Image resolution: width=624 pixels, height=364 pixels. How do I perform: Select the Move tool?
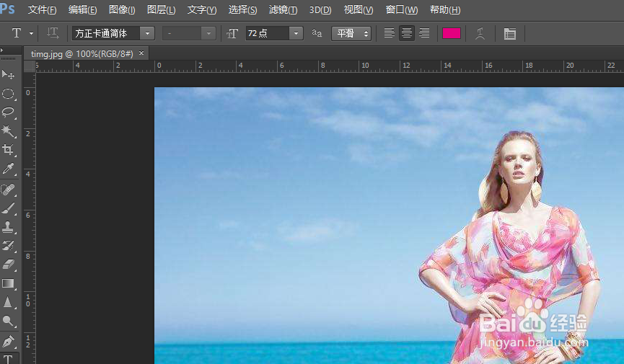8,75
